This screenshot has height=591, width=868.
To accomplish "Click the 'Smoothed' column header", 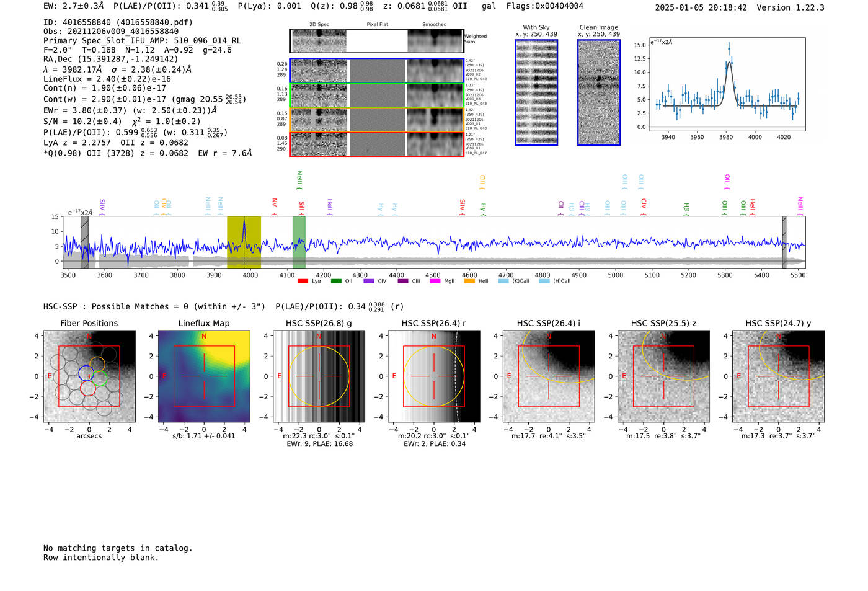I will click(435, 24).
